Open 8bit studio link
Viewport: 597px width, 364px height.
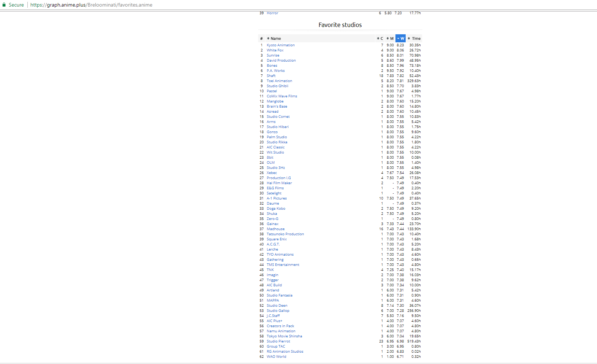[x=270, y=158]
